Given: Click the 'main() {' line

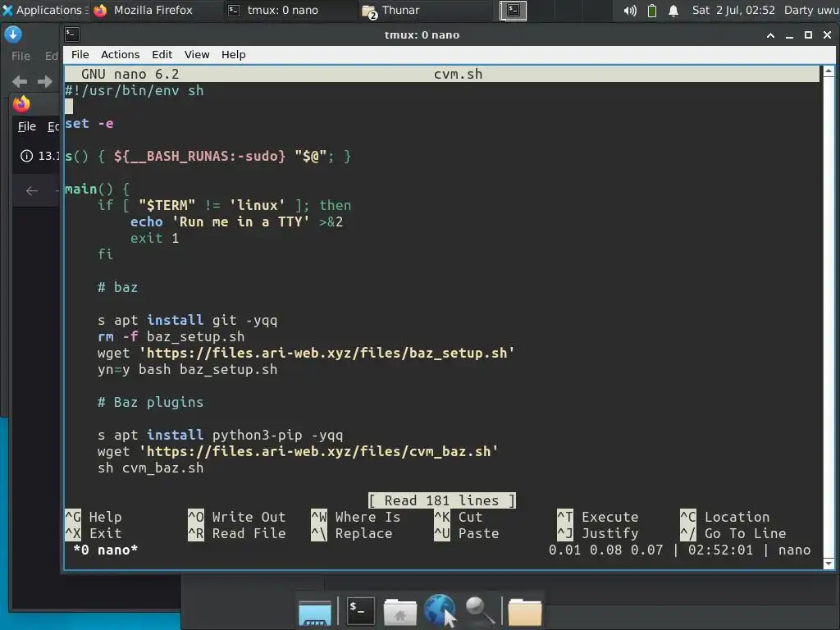Looking at the screenshot, I should 98,189.
